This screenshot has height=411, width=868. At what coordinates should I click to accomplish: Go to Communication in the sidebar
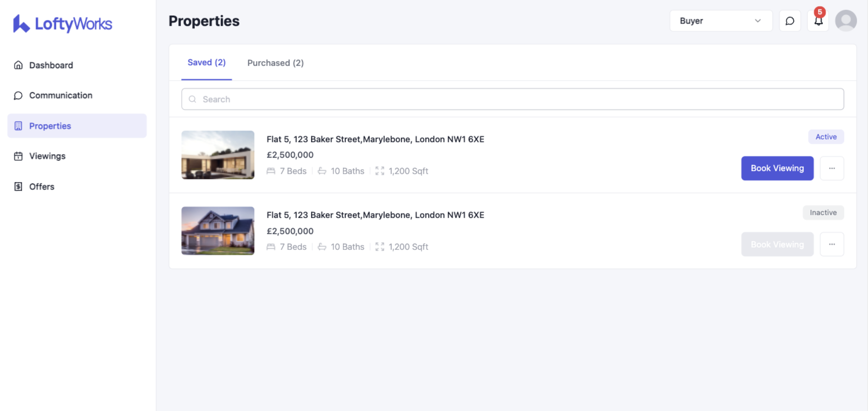tap(61, 95)
